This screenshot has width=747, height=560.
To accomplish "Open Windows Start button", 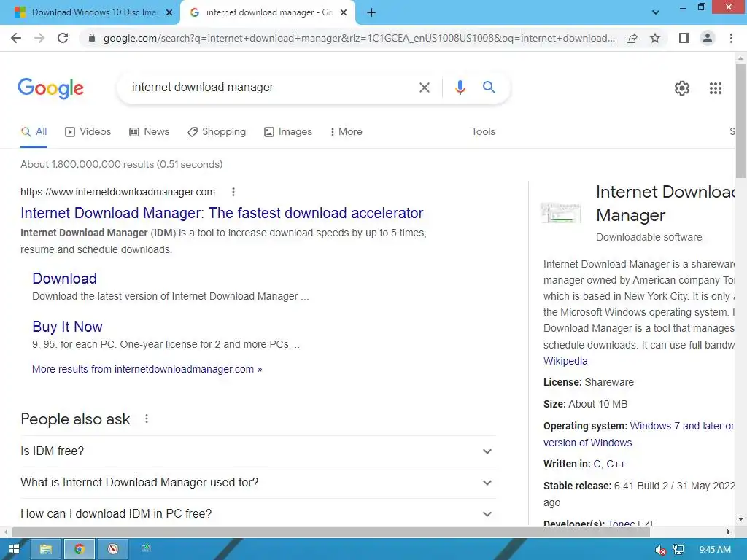I will click(14, 549).
